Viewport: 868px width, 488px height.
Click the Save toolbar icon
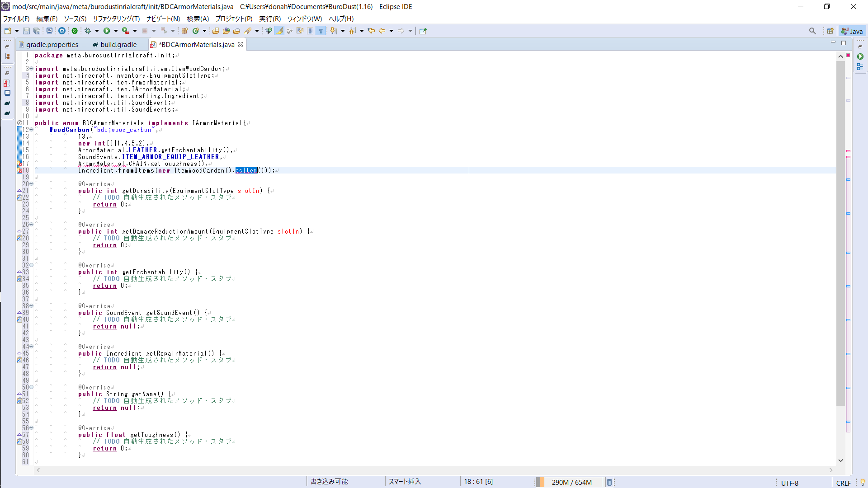(x=26, y=31)
